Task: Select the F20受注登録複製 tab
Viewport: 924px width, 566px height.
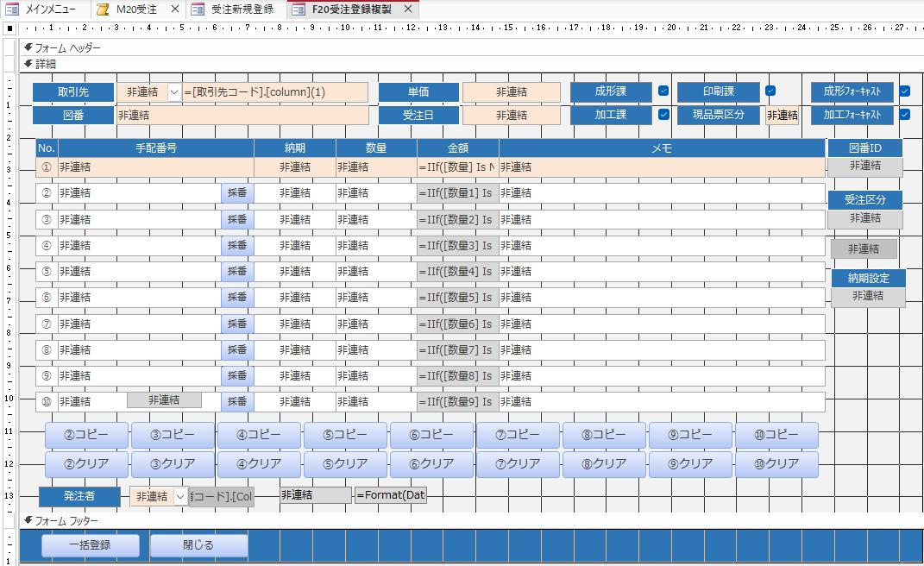Action: (x=352, y=9)
